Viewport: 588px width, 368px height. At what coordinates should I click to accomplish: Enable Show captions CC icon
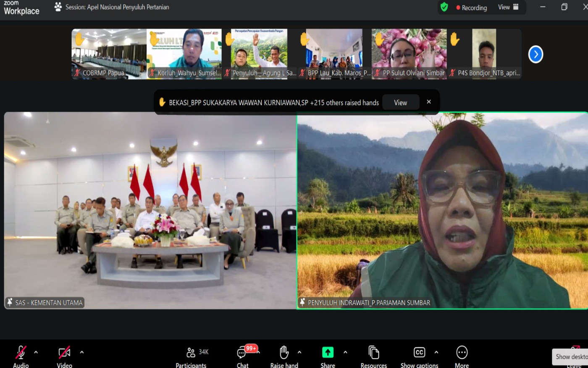pos(419,352)
